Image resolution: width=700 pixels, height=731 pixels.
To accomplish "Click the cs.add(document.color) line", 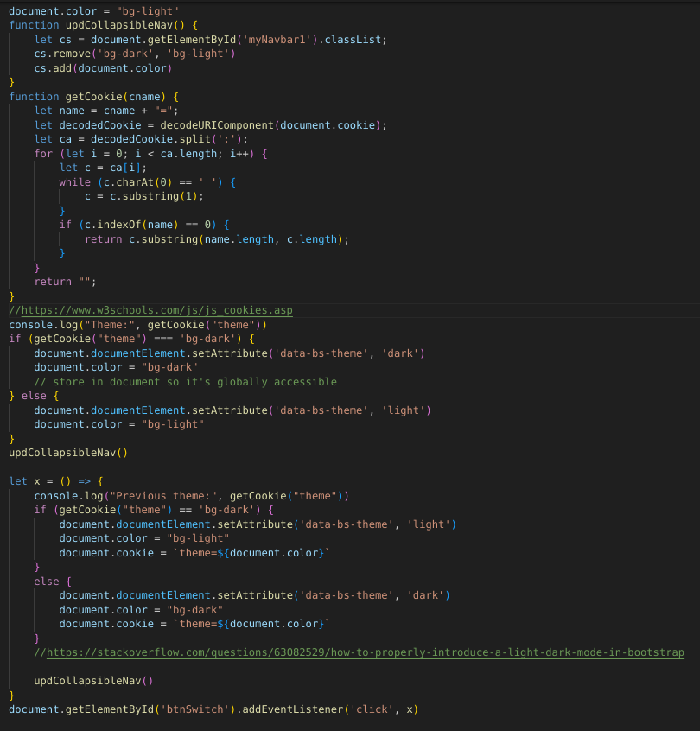I will coord(102,68).
